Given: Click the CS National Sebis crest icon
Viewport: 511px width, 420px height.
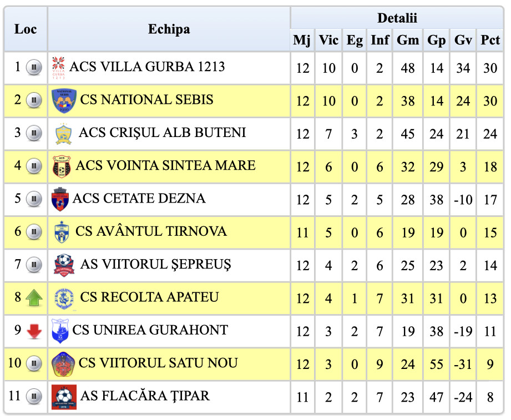Looking at the screenshot, I should (x=64, y=100).
